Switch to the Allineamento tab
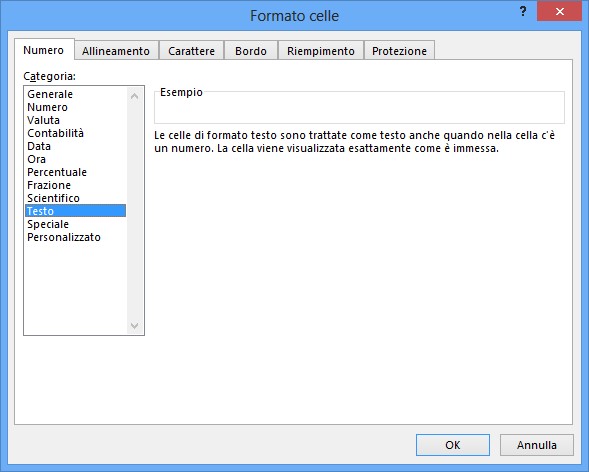 tap(116, 51)
